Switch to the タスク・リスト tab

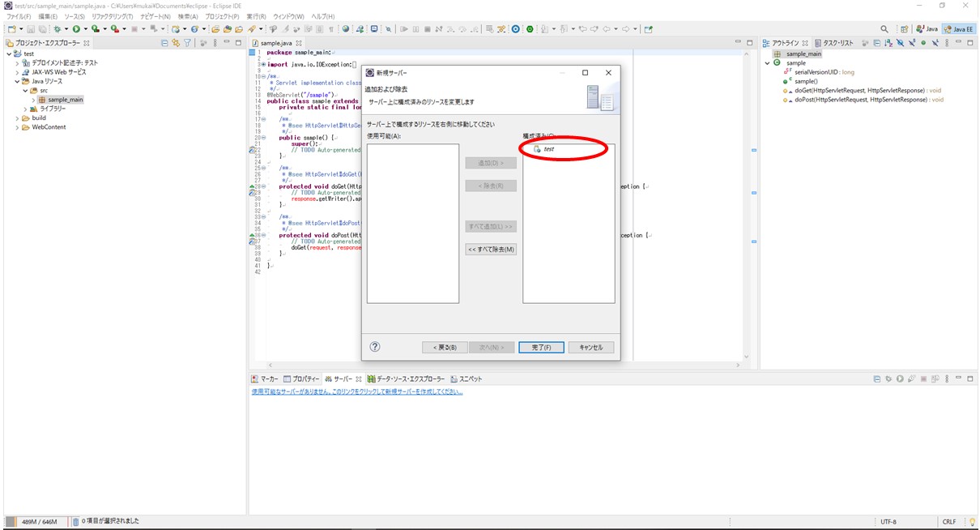coord(833,43)
